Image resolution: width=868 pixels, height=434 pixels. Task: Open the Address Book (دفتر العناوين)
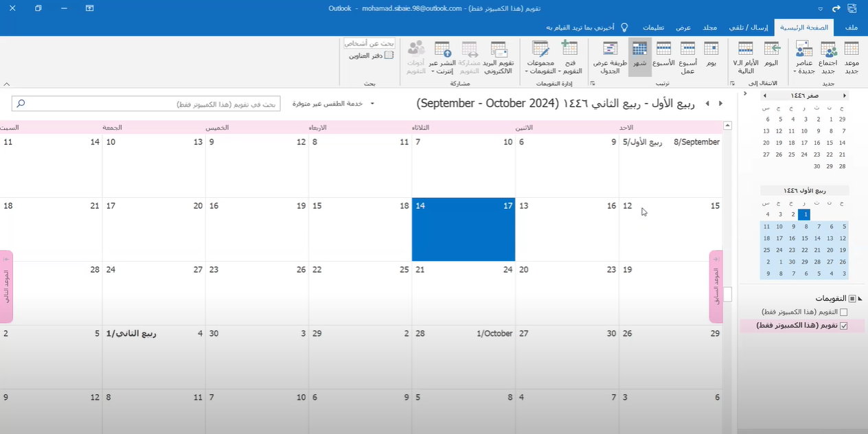click(370, 56)
